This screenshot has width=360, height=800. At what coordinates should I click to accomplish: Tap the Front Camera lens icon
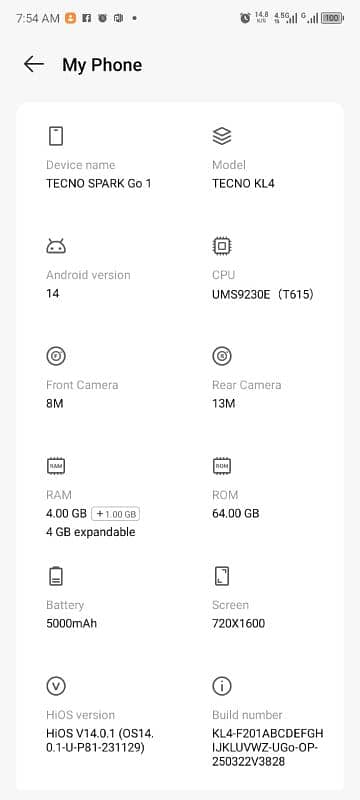click(x=56, y=356)
